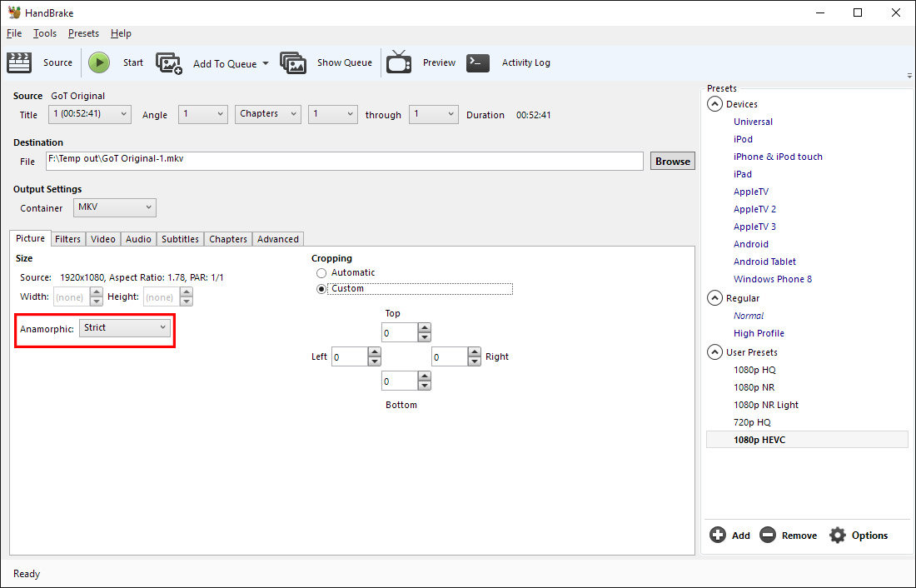The image size is (916, 588).
Task: Start encoding with the green Start button
Action: [x=98, y=62]
